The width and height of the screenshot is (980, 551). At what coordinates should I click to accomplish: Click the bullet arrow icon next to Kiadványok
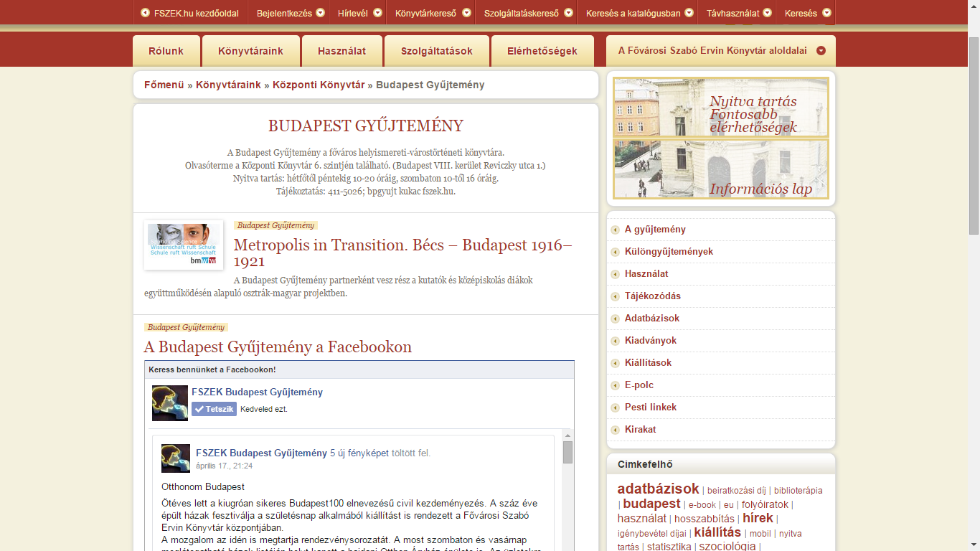(x=616, y=341)
